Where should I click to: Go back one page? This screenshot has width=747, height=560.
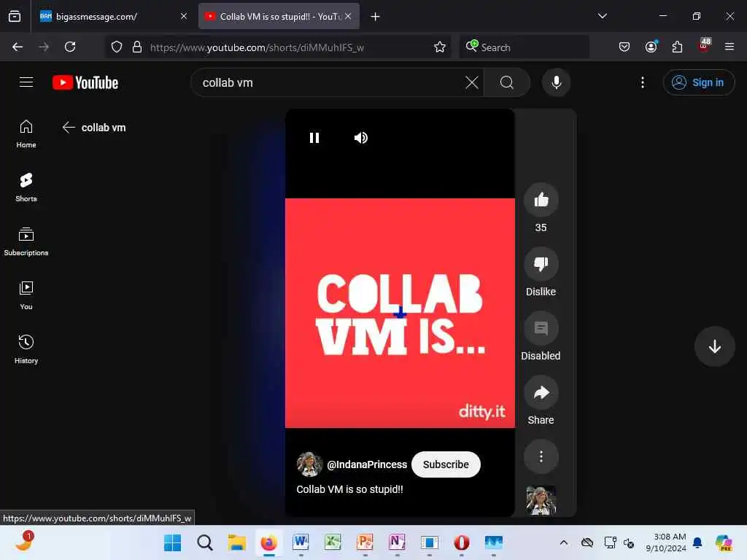click(18, 47)
